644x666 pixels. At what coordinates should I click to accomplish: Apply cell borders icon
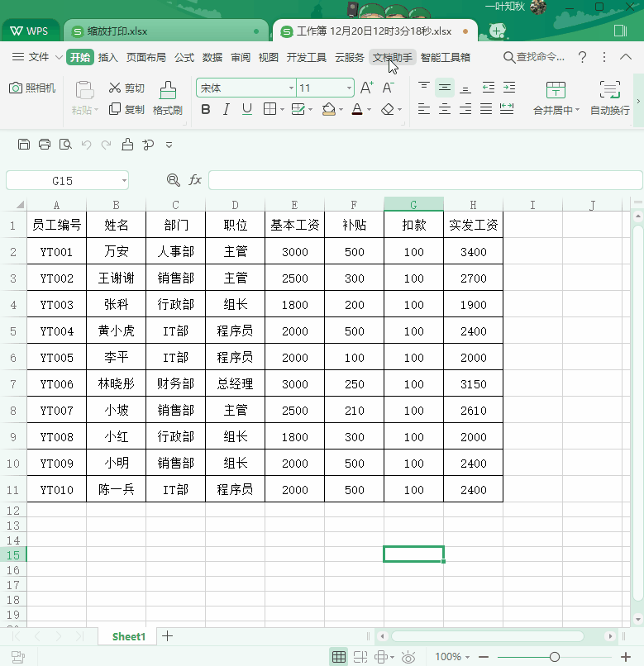pyautogui.click(x=270, y=110)
